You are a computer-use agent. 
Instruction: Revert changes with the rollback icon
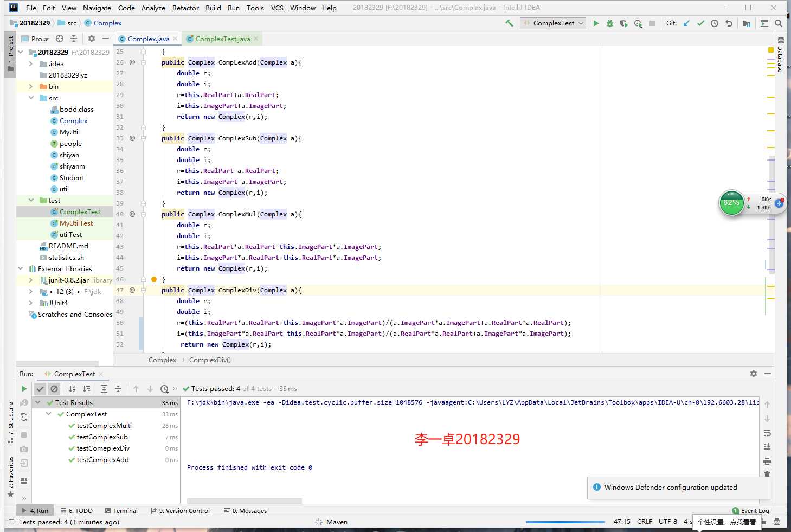tap(729, 23)
